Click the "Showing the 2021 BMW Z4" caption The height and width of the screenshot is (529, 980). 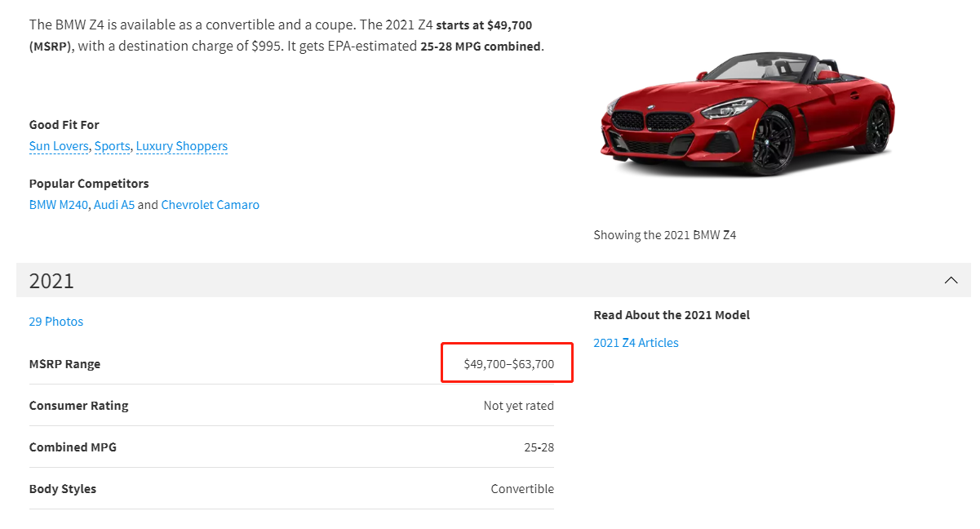(664, 235)
